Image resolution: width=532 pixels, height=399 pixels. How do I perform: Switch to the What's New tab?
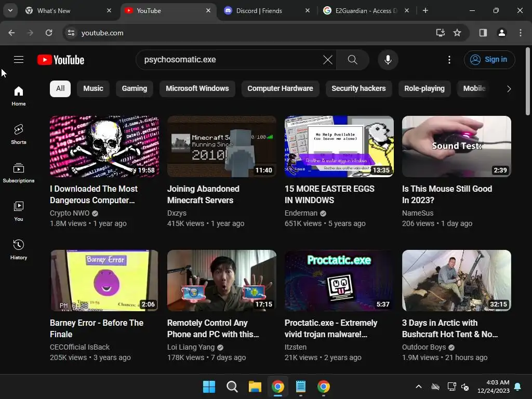68,10
